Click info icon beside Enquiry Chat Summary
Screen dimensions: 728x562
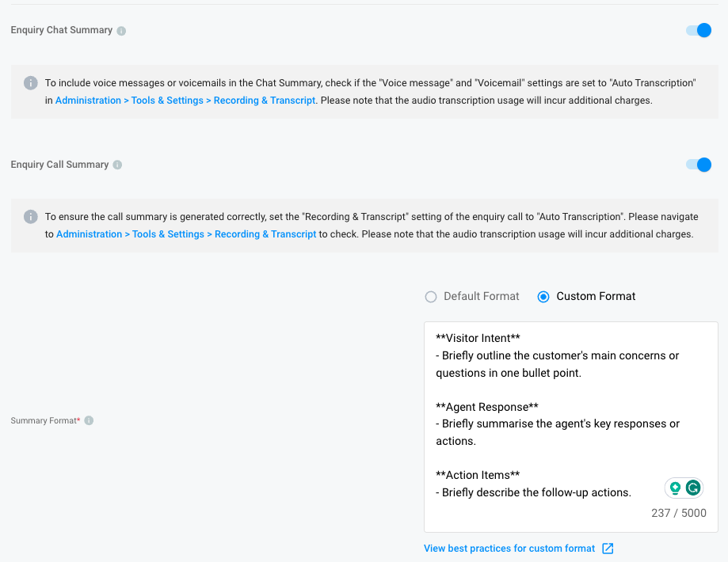(x=121, y=31)
